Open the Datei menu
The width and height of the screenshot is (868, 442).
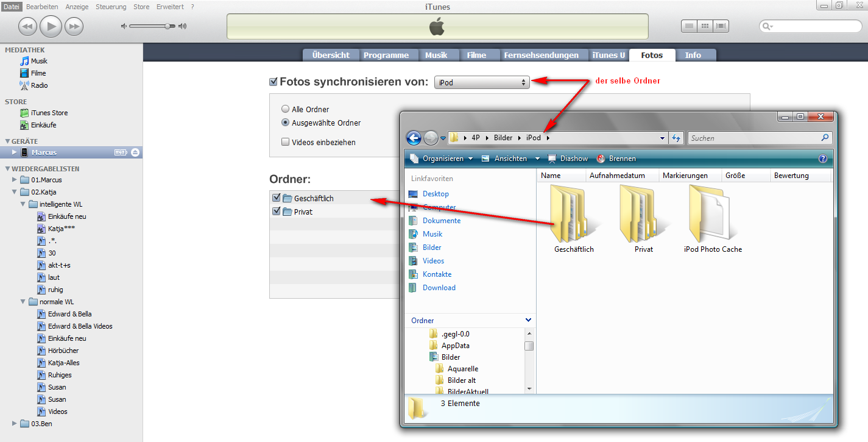(x=12, y=6)
